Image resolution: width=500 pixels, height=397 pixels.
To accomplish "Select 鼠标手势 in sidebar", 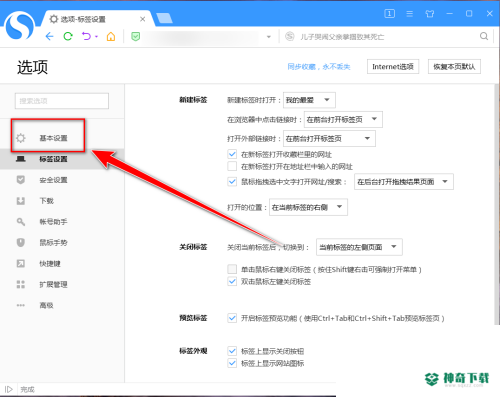I will tap(62, 243).
